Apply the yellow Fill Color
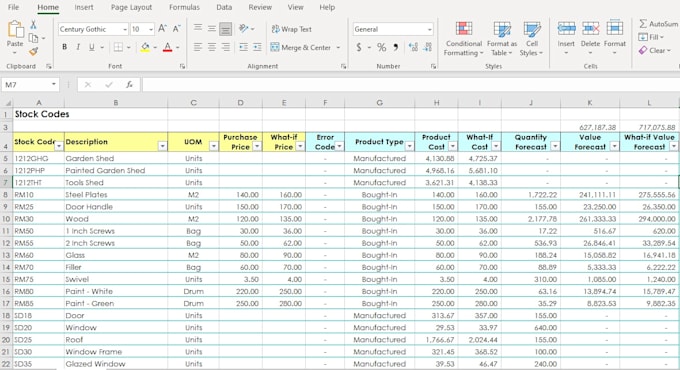Image resolution: width=680 pixels, height=370 pixels. pos(145,47)
